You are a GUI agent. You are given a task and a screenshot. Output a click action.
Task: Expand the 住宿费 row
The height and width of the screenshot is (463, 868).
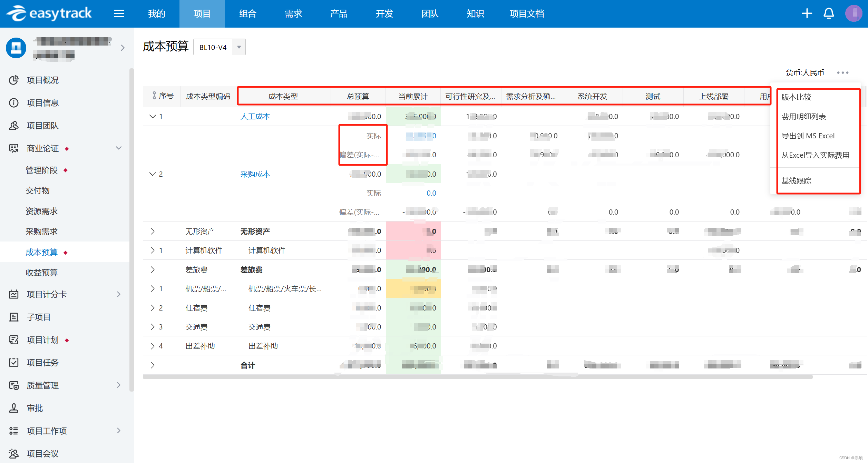tap(153, 308)
